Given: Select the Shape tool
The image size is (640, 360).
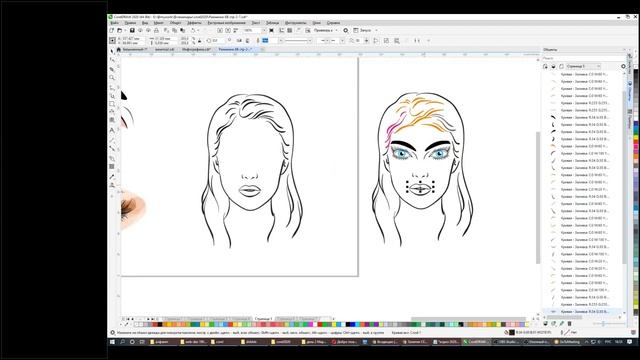Looking at the screenshot, I should click(x=112, y=60).
